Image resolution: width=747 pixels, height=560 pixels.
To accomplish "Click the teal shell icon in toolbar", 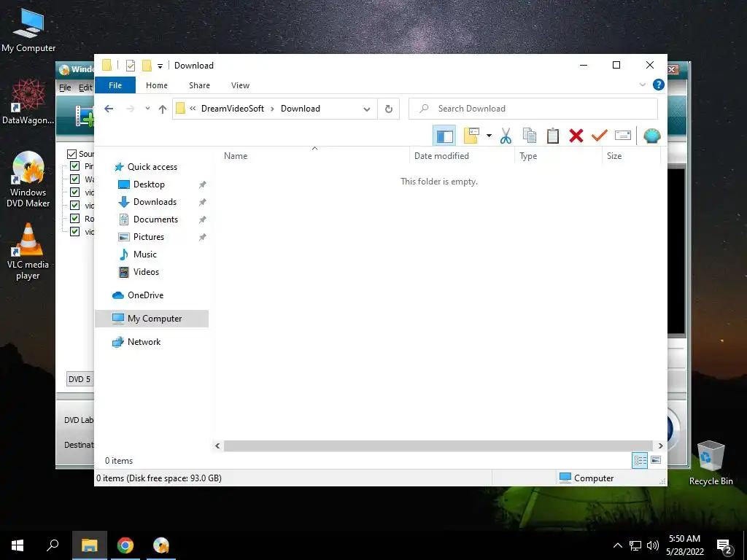I will (x=651, y=136).
